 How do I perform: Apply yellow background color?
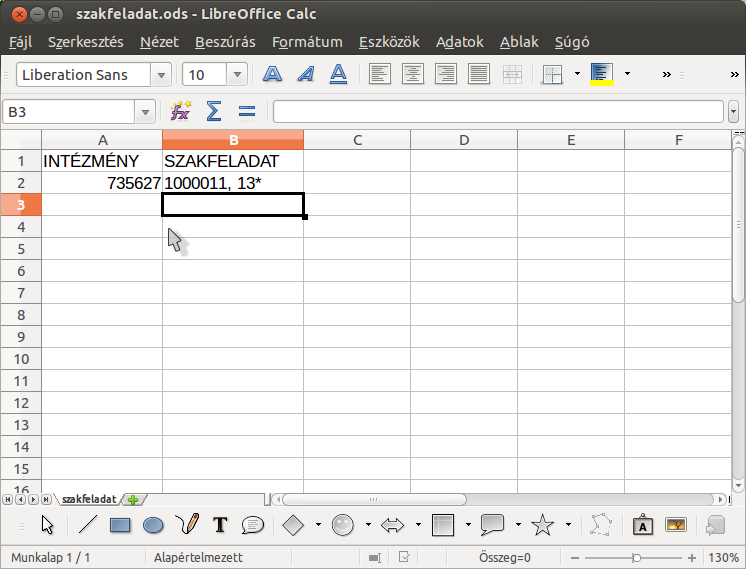[x=602, y=74]
